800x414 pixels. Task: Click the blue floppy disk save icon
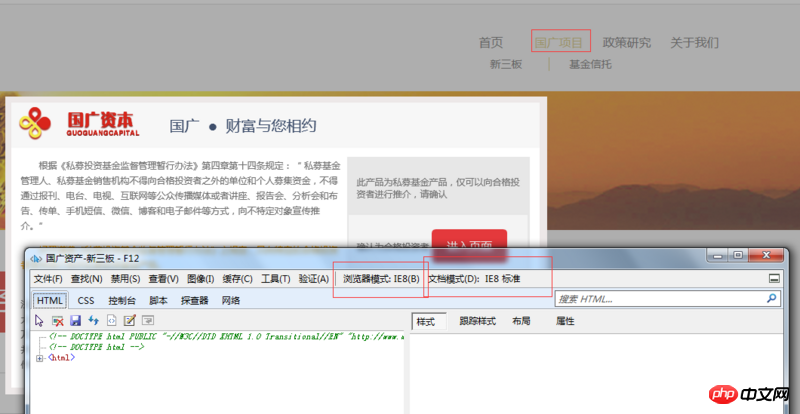click(76, 321)
